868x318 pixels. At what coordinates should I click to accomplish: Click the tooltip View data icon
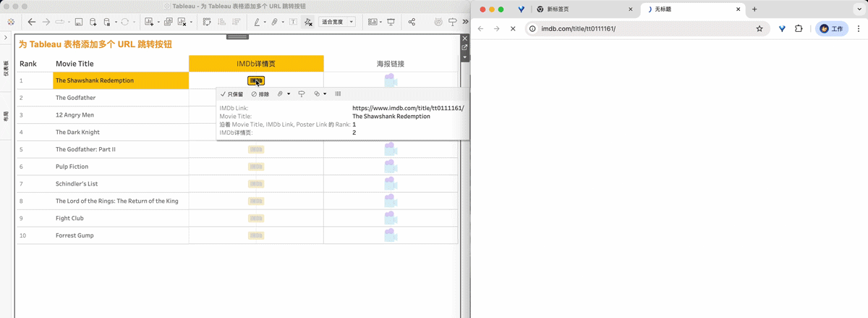pos(338,94)
